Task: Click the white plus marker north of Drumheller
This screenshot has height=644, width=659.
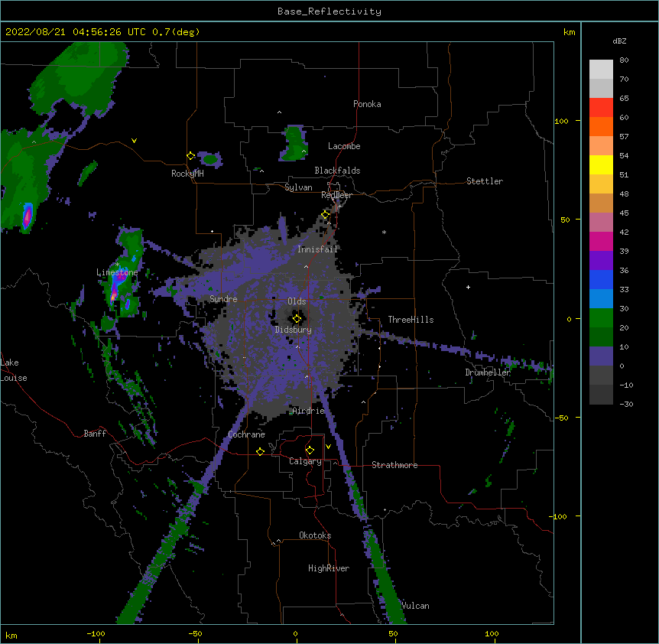Action: click(468, 287)
